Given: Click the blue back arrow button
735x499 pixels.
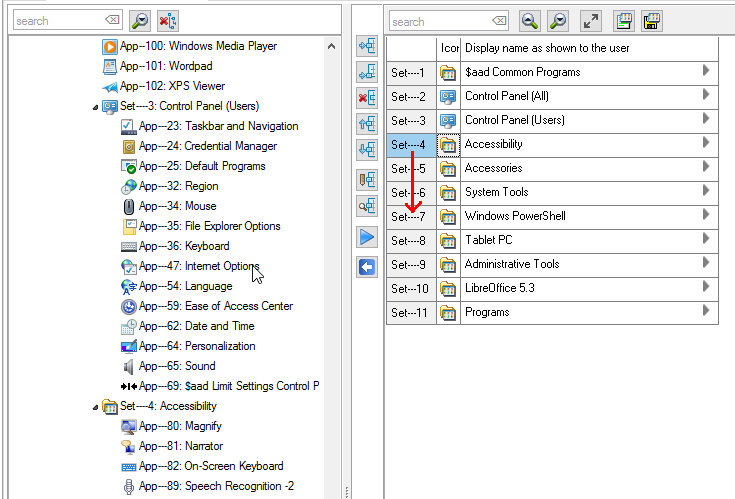Looking at the screenshot, I should [x=367, y=267].
